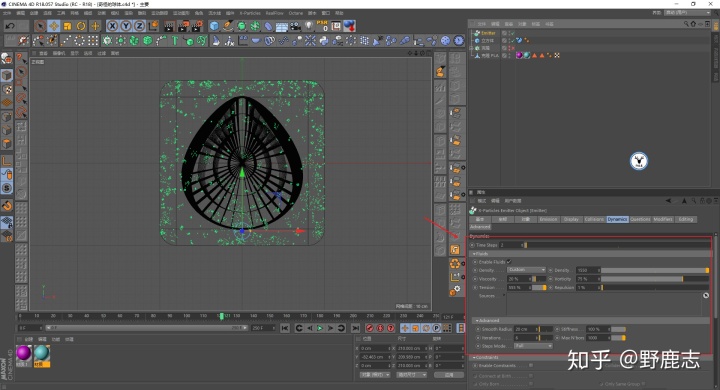Select the Rotate tool
Screen dimensions: 720x390
[x=81, y=26]
